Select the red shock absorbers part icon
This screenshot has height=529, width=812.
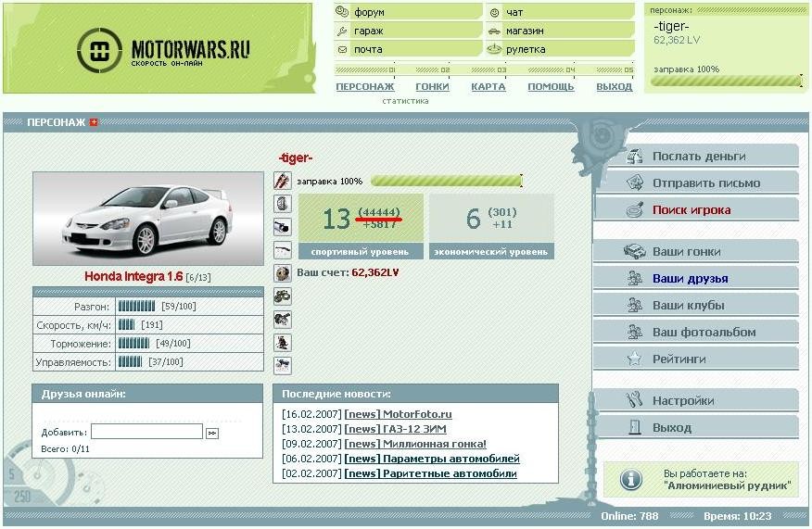tap(282, 181)
